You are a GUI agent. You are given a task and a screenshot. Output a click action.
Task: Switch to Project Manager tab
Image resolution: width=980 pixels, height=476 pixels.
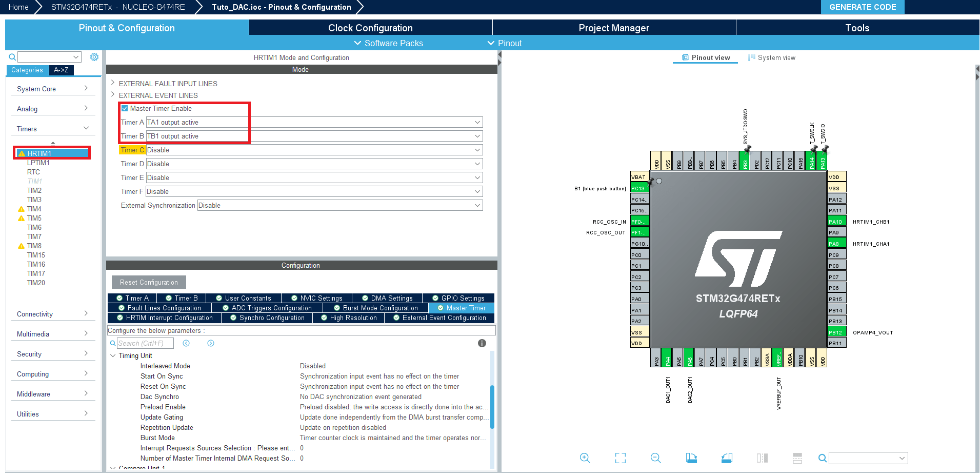pos(614,28)
